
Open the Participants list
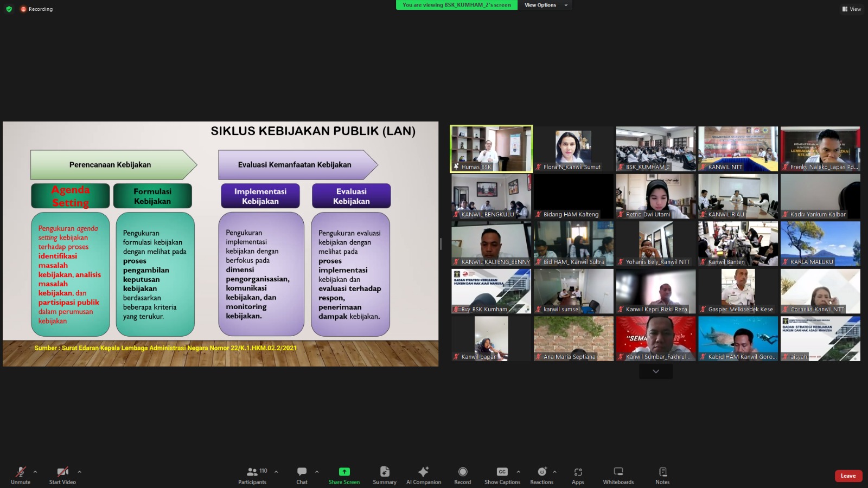(253, 472)
